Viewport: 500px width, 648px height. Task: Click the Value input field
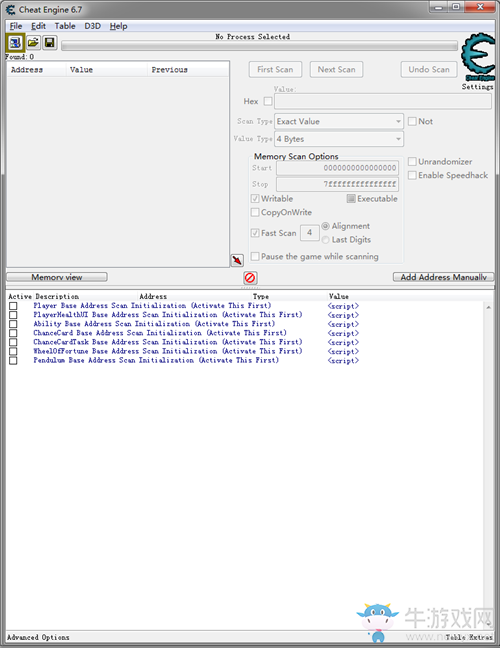(x=383, y=101)
